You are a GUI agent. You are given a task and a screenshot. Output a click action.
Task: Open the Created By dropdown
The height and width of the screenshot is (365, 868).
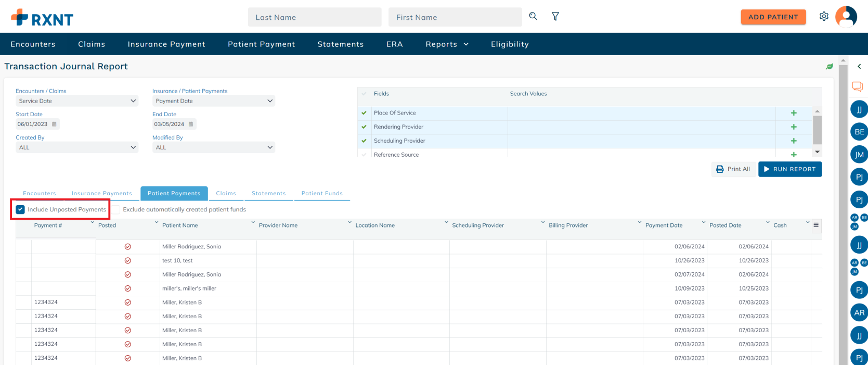(77, 147)
